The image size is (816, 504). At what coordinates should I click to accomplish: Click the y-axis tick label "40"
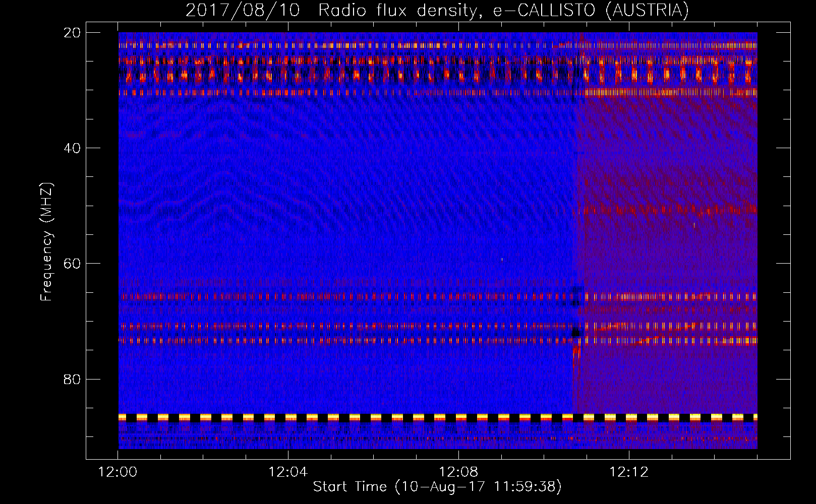click(x=72, y=148)
